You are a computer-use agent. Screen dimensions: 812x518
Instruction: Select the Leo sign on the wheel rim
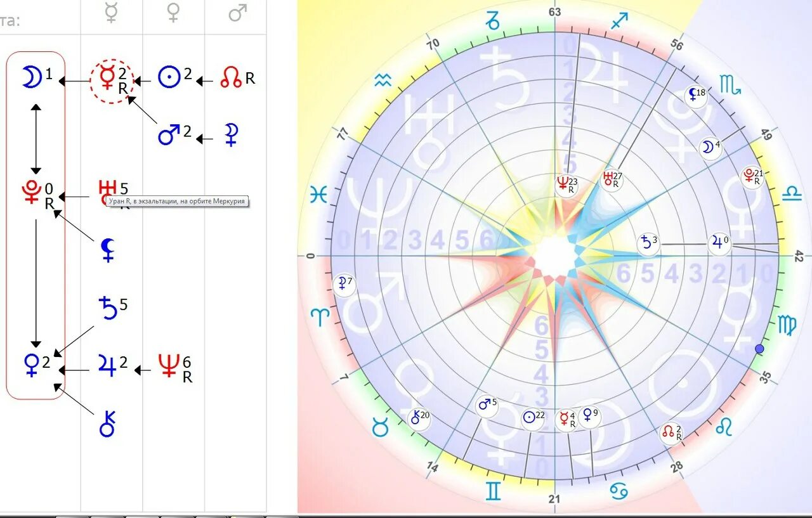coord(724,427)
